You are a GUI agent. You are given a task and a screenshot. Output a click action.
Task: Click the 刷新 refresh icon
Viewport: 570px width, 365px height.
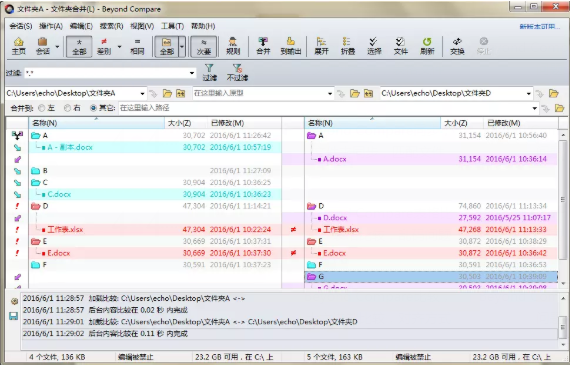(427, 46)
